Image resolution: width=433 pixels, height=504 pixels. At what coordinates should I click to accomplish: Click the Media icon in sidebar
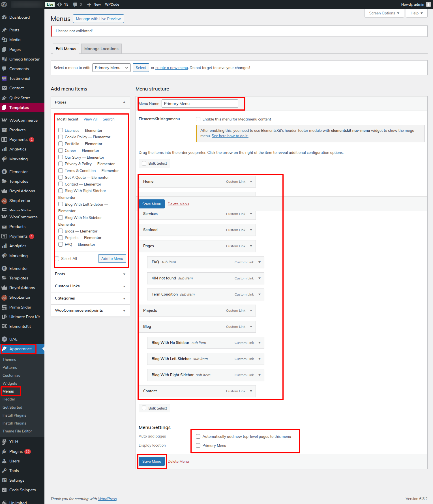tap(4, 40)
